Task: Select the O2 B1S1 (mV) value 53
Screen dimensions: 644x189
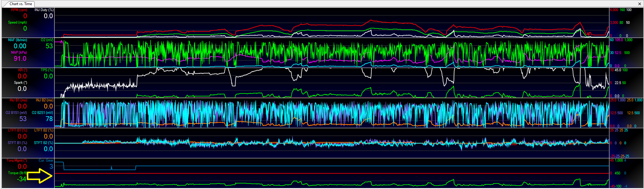Action: (23, 119)
